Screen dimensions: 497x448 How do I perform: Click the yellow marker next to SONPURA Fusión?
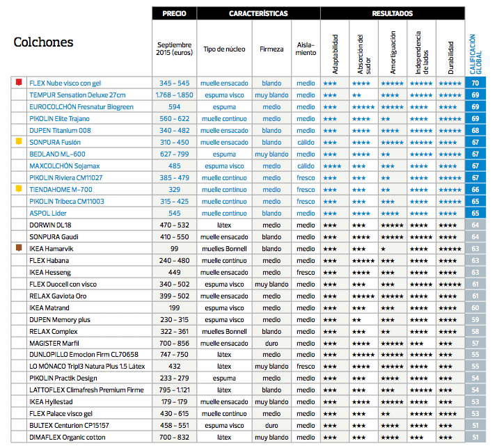tap(19, 142)
